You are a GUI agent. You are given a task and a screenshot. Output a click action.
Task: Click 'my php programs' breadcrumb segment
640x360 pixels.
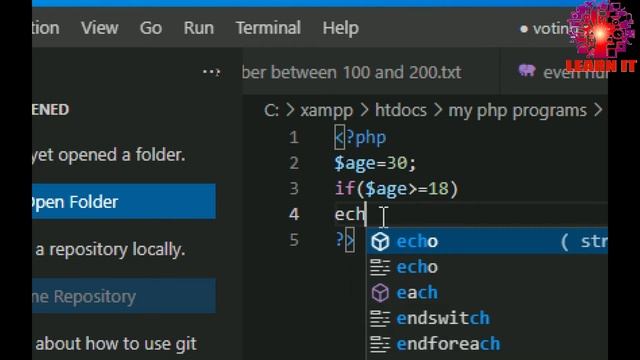tap(518, 110)
